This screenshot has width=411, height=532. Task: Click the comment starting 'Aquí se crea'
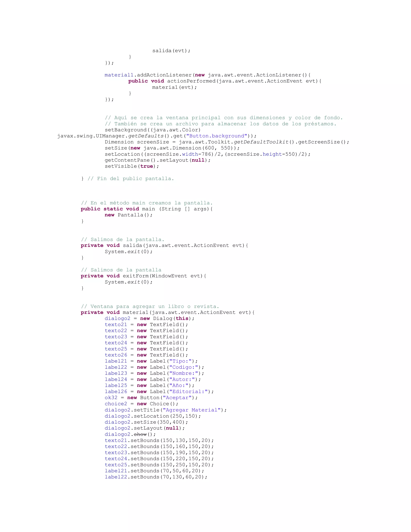[x=224, y=118]
